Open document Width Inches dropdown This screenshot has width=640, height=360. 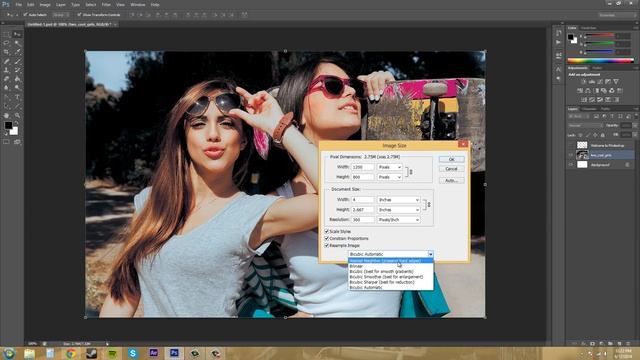(398, 200)
